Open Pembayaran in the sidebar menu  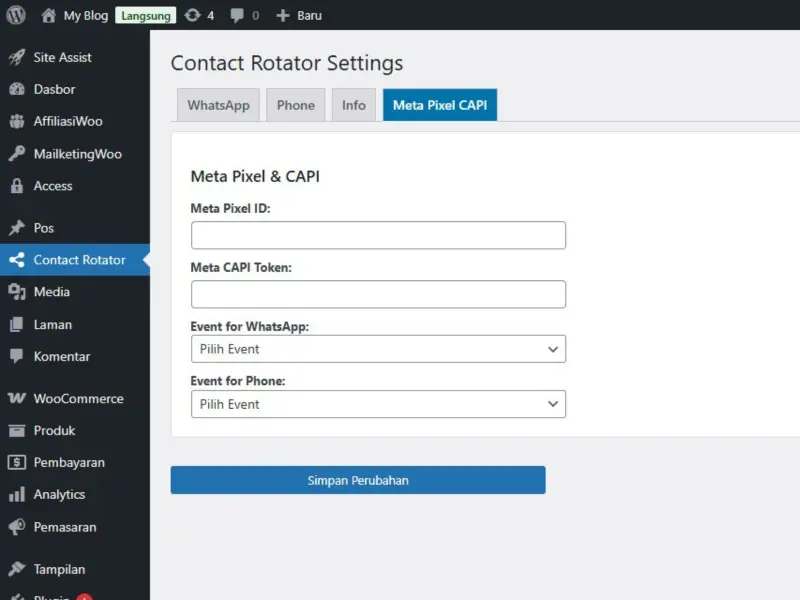pyautogui.click(x=69, y=462)
